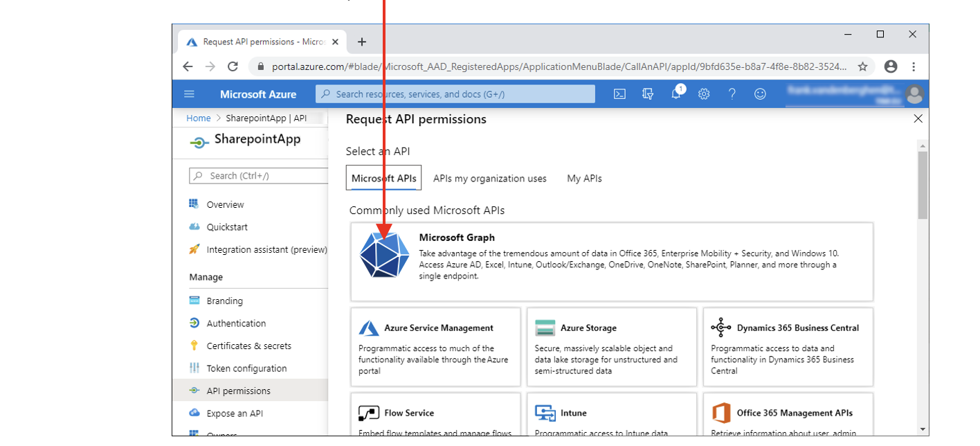Screen dimensions: 980x446
Task: Click the help question mark icon
Action: pyautogui.click(x=732, y=94)
